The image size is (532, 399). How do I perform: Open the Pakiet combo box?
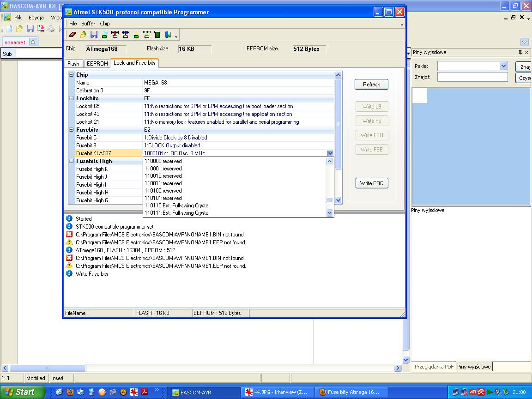(x=503, y=66)
